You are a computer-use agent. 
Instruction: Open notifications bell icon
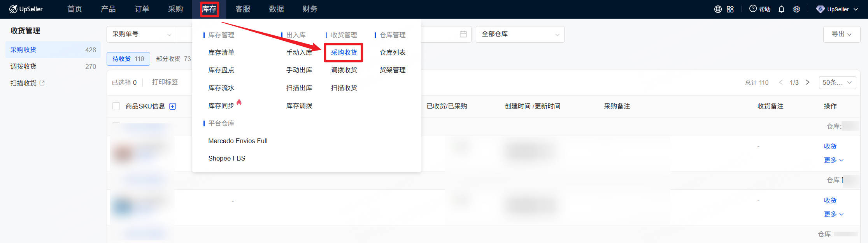781,9
